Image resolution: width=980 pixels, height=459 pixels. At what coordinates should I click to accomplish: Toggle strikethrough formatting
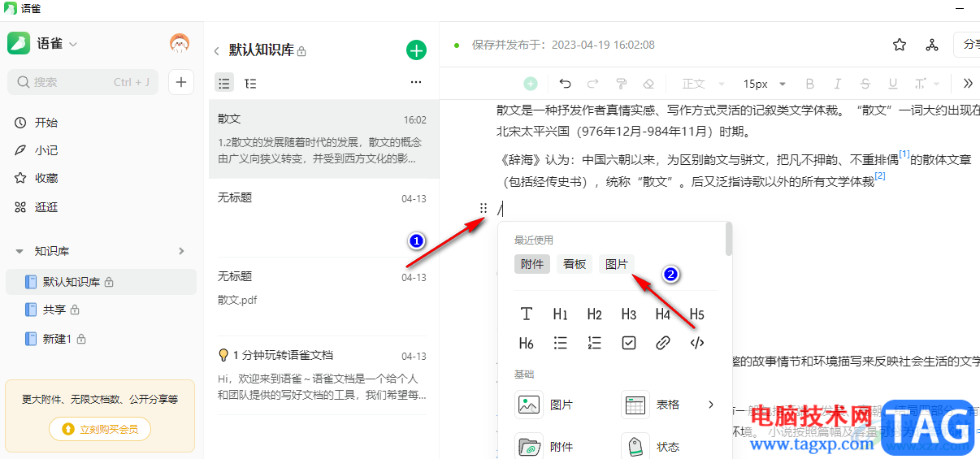tap(865, 84)
